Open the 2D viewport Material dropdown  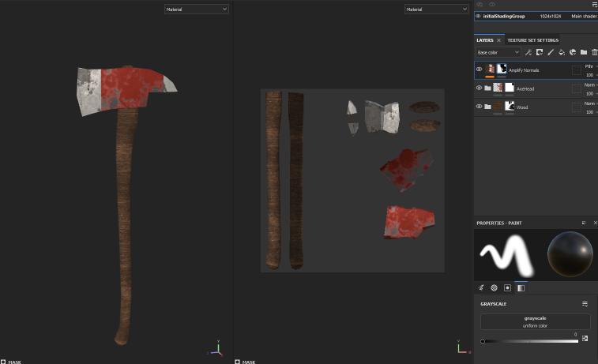coord(436,9)
